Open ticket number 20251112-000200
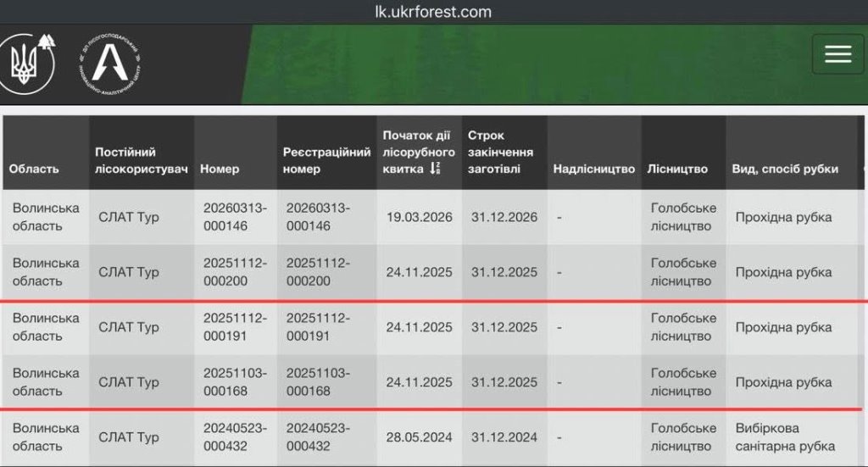Image resolution: width=868 pixels, height=467 pixels. tap(235, 272)
